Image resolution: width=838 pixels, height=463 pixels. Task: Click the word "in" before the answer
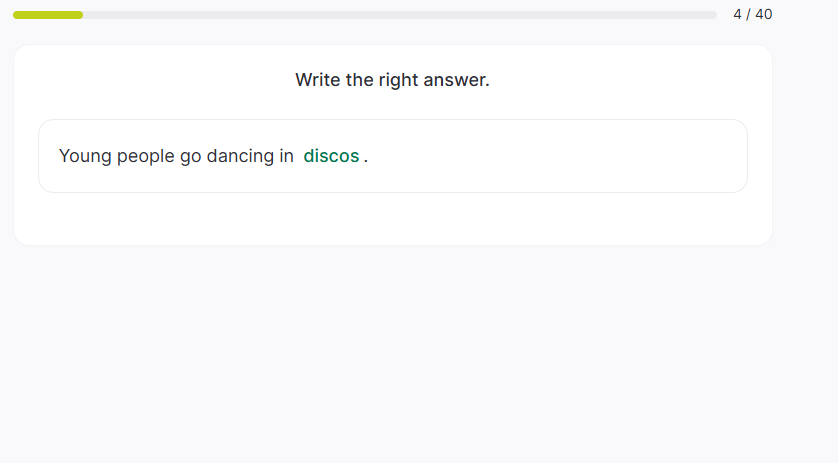click(x=287, y=156)
